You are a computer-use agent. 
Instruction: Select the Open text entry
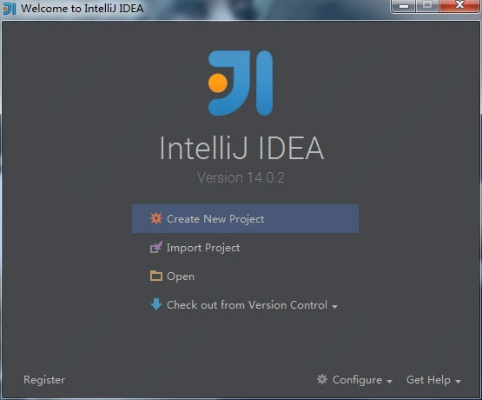[x=180, y=277]
